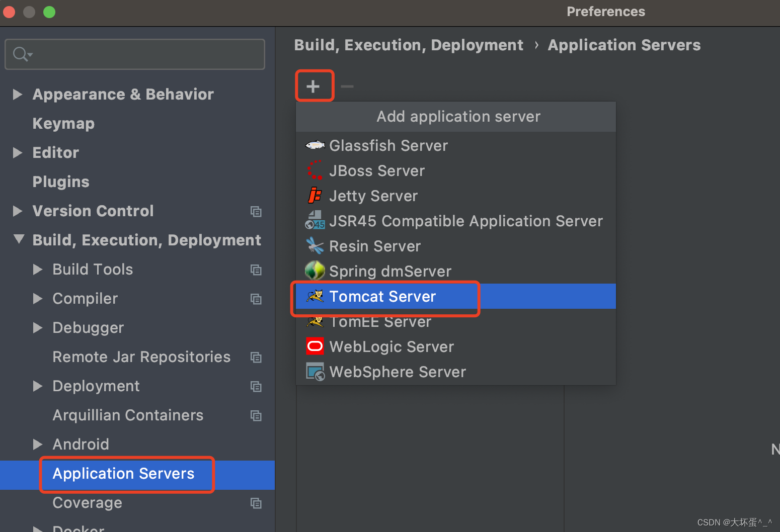Viewport: 780px width, 532px height.
Task: Collapse Build, Execution, Deployment
Action: [x=19, y=240]
